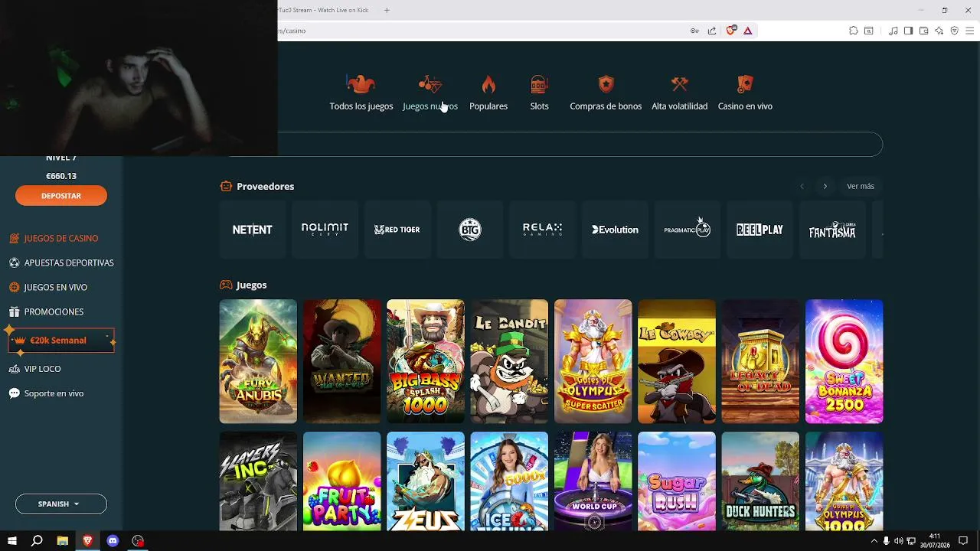Filter by Pragmatic Play provider
This screenshot has height=551, width=980.
[688, 230]
